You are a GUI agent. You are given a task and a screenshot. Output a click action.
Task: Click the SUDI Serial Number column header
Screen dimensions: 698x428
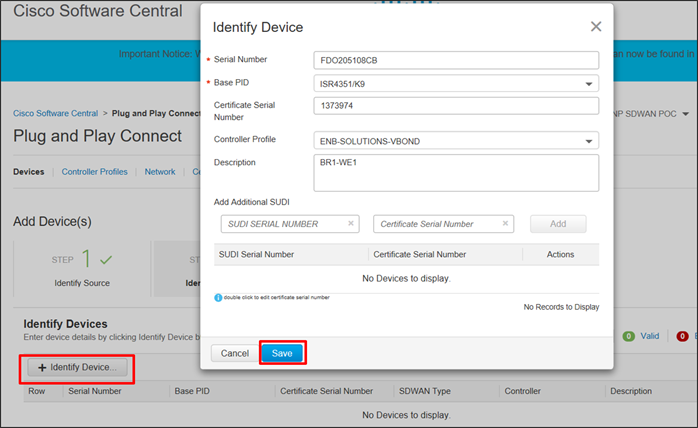coord(256,254)
